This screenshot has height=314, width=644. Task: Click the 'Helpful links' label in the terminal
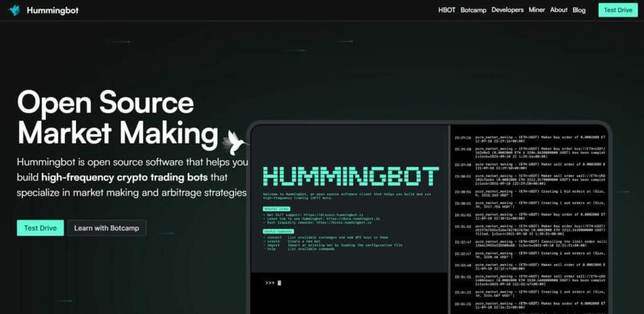coord(277,209)
